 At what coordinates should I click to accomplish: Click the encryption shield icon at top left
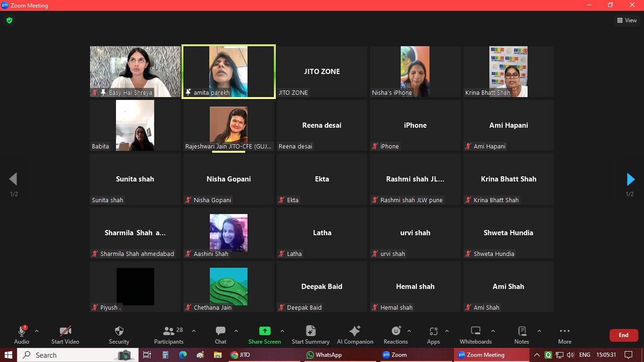(x=9, y=20)
